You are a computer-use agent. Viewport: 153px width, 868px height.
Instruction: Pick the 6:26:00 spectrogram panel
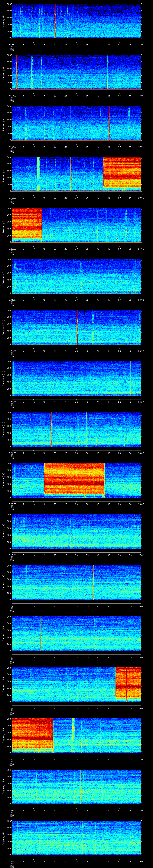point(76,531)
